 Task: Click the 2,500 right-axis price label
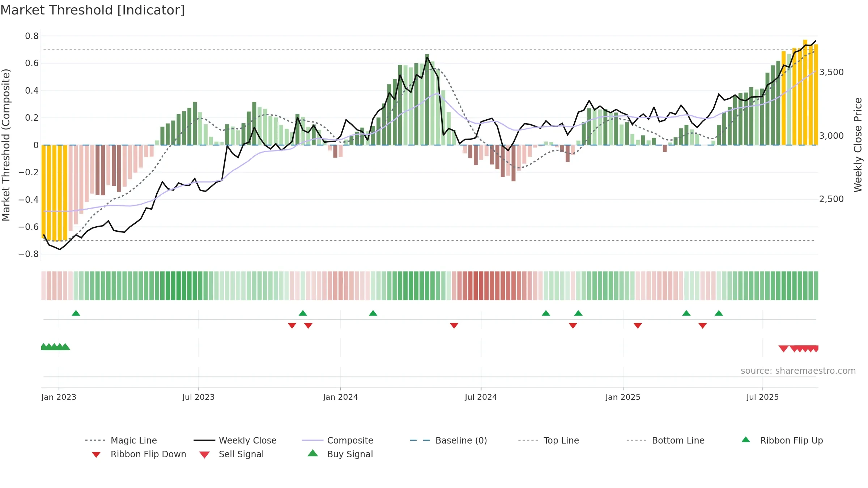[831, 199]
